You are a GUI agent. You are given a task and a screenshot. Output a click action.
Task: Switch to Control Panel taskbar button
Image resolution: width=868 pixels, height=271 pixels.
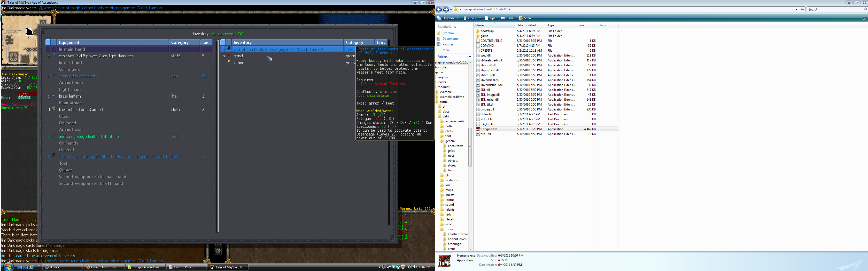tap(187, 267)
